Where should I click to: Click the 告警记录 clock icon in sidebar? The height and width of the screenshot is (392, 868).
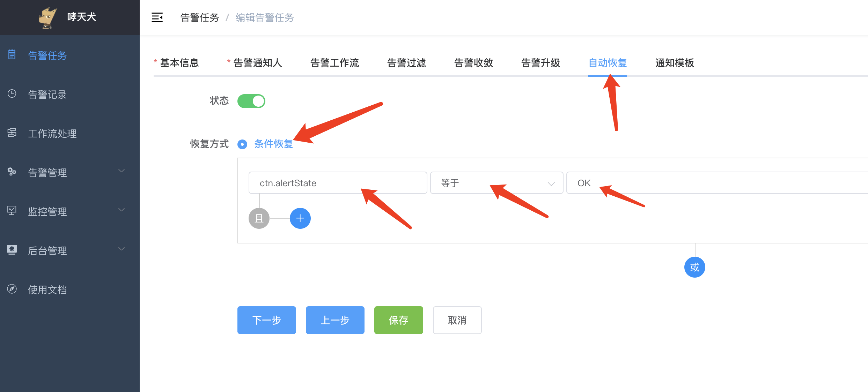[12, 94]
